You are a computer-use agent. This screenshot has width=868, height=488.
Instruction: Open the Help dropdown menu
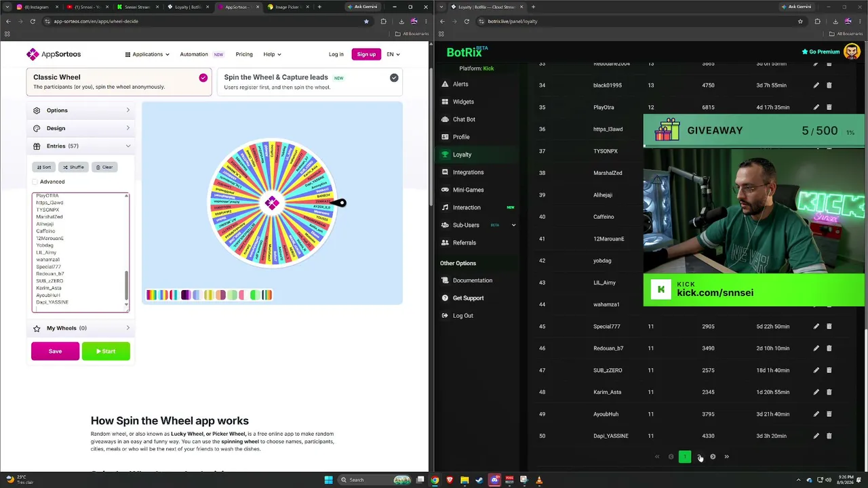point(272,54)
